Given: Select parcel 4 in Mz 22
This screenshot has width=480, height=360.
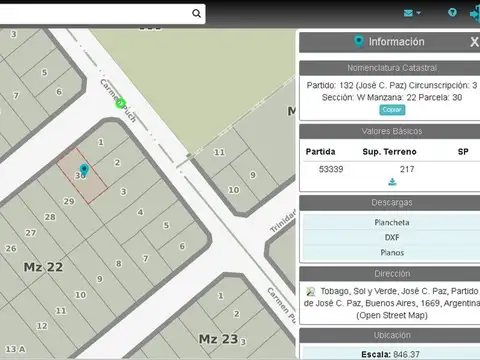Looking at the screenshot, I should [140, 212].
